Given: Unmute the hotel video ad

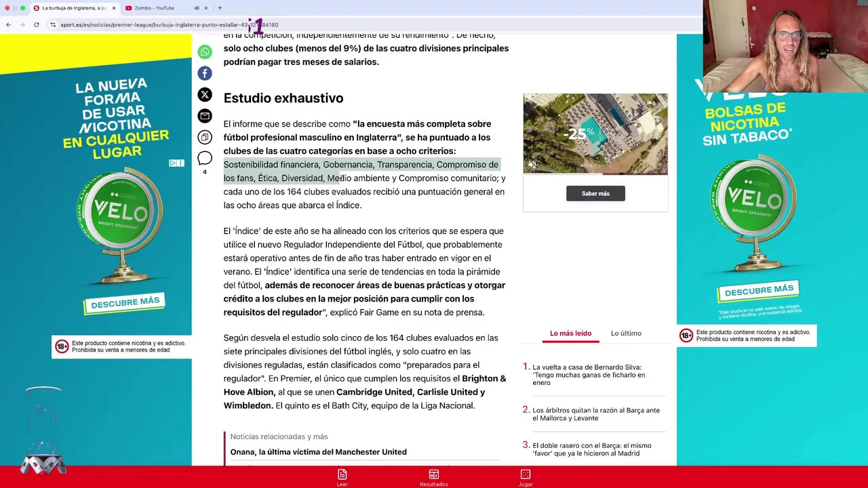Looking at the screenshot, I should 532,165.
